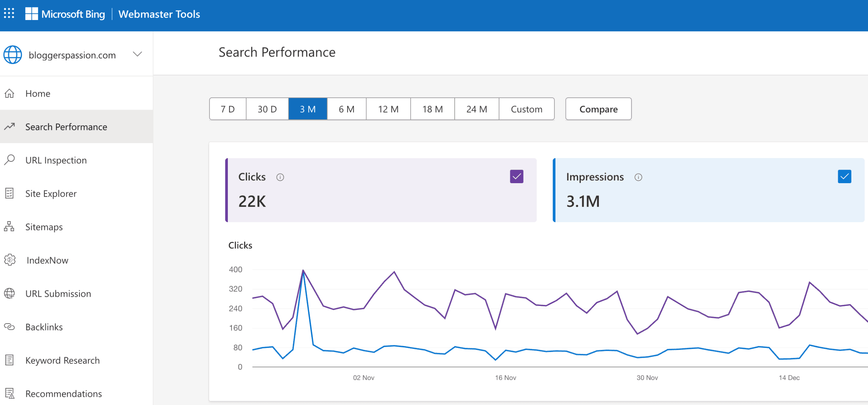Click the IndexNow gear icon

tap(10, 260)
